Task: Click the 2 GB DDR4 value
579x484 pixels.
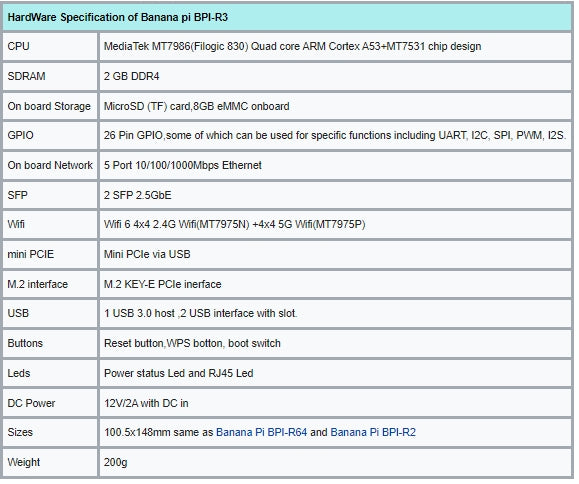Action: pyautogui.click(x=131, y=76)
